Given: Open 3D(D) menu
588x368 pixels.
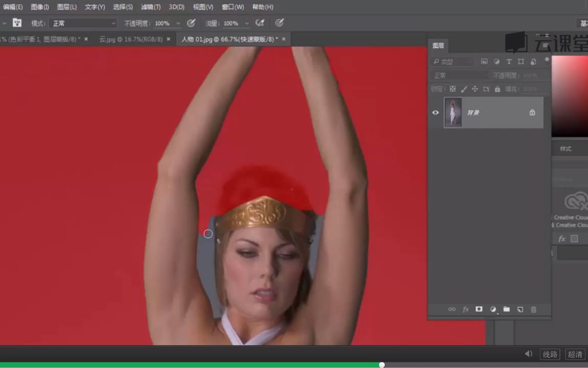Looking at the screenshot, I should point(177,7).
